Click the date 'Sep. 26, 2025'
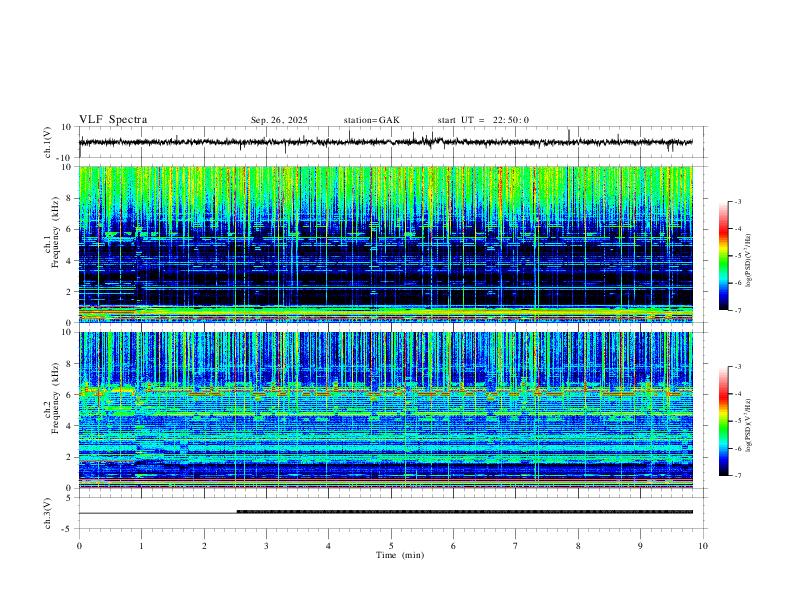792x612 pixels. click(x=279, y=120)
